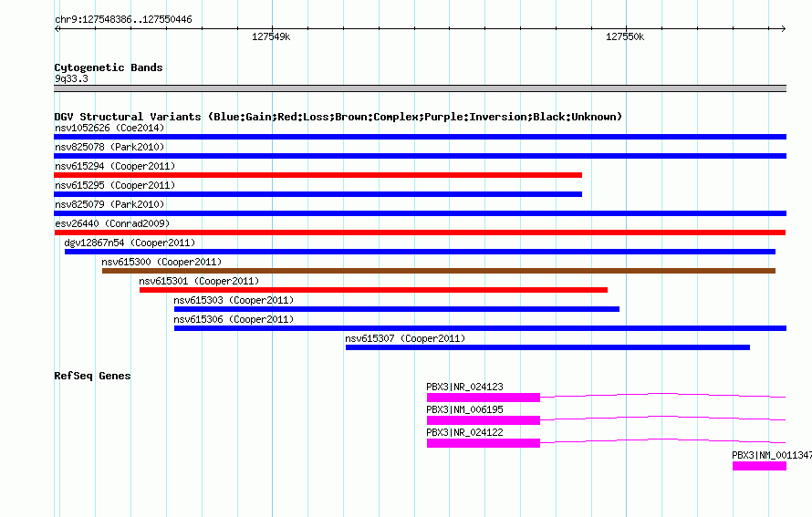
Task: Open variant label nsv615306 (Cooper2011)
Action: (x=234, y=319)
